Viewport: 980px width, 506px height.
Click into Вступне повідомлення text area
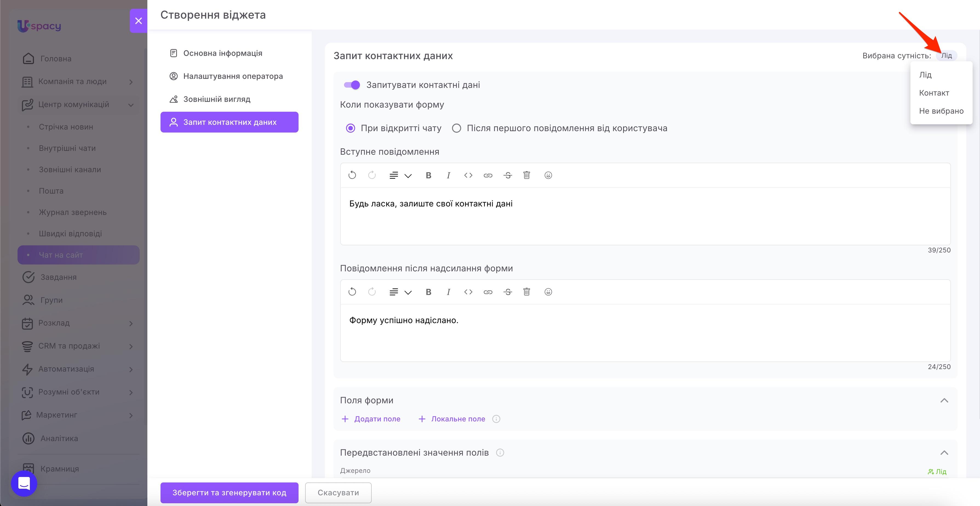pos(645,216)
